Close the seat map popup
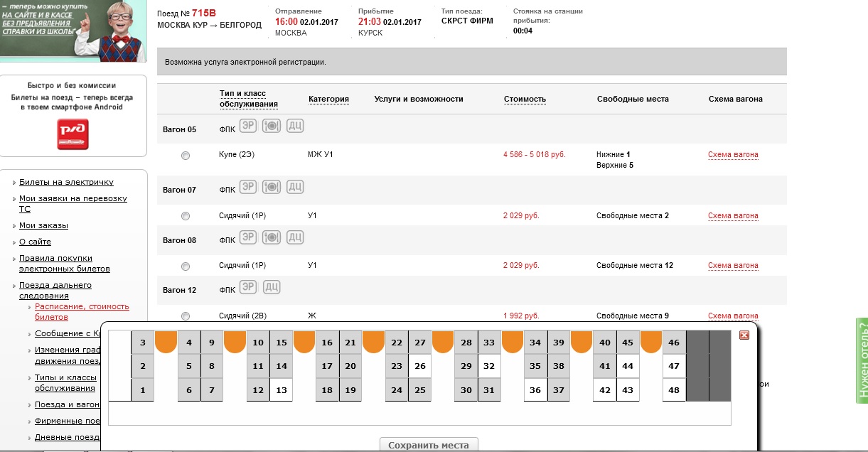The width and height of the screenshot is (868, 452). [744, 335]
